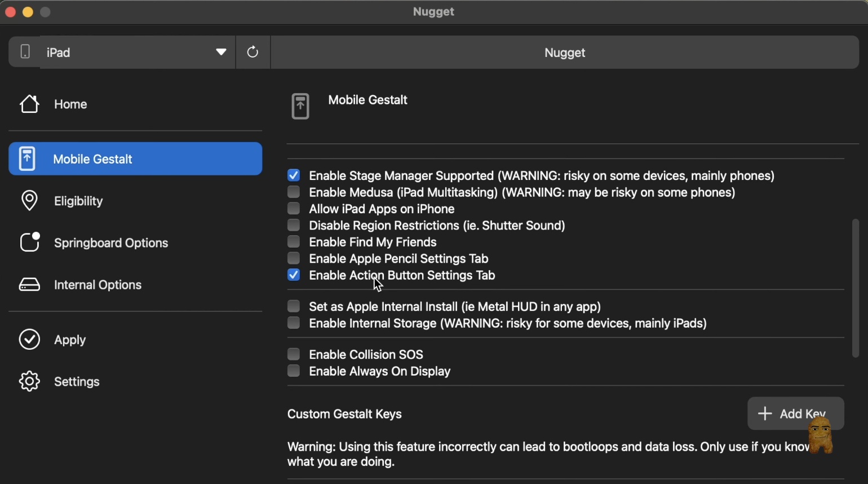Check Enable Medusa iPad Multitasking
Viewport: 868px width, 484px height.
294,192
